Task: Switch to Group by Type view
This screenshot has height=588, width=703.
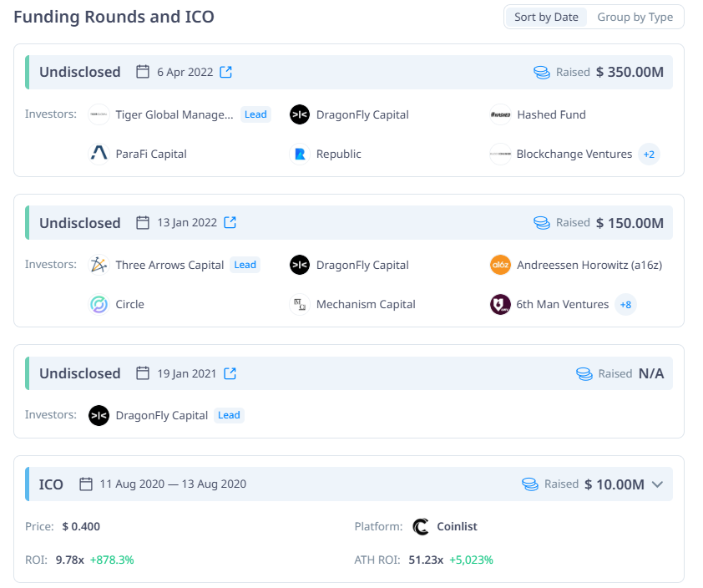Action: click(x=635, y=17)
